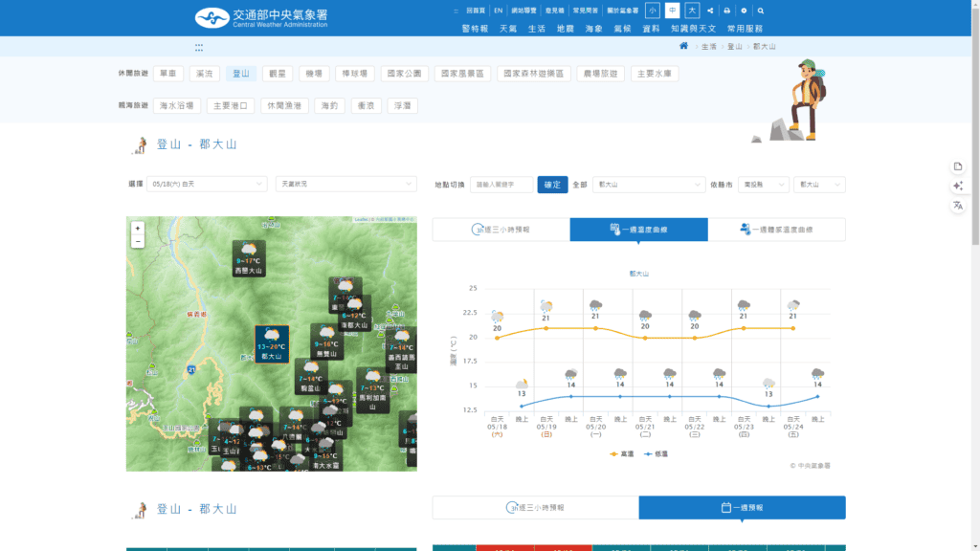Select large font size 大
The width and height of the screenshot is (980, 551).
click(x=692, y=11)
